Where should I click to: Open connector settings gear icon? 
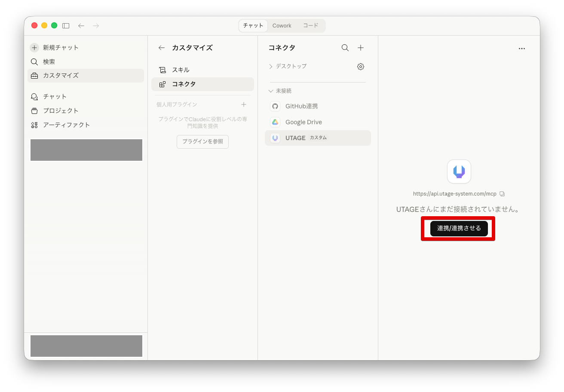361,67
